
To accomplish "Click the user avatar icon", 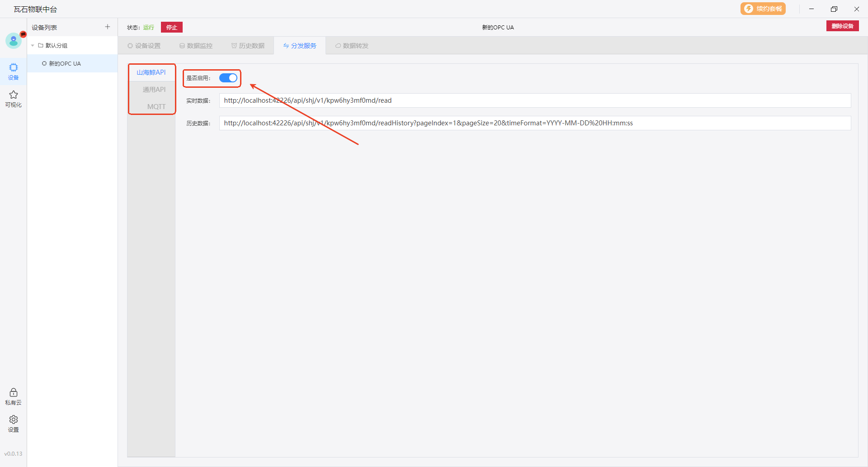I will point(14,41).
